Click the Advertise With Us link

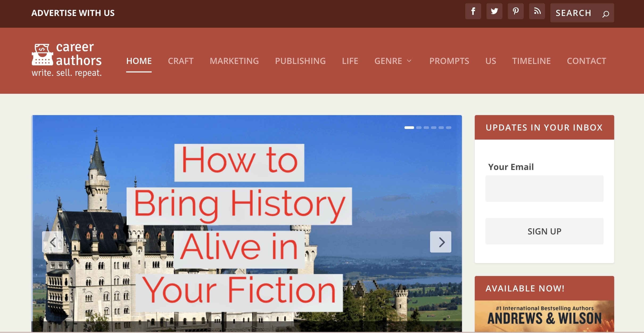pos(73,13)
